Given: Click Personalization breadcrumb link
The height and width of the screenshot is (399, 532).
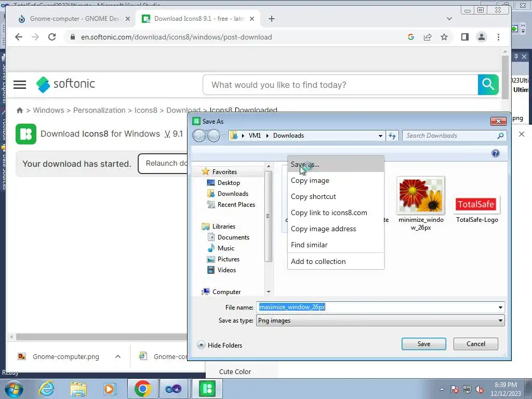Looking at the screenshot, I should [x=99, y=110].
